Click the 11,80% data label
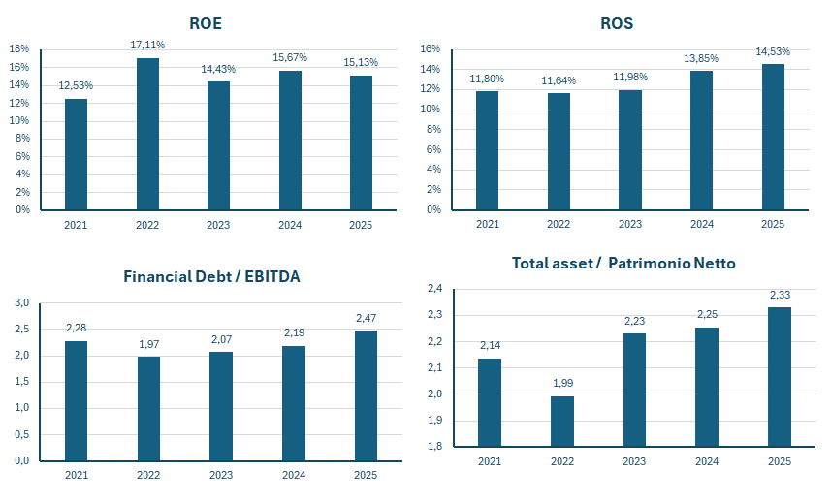The width and height of the screenshot is (831, 504). coord(487,79)
